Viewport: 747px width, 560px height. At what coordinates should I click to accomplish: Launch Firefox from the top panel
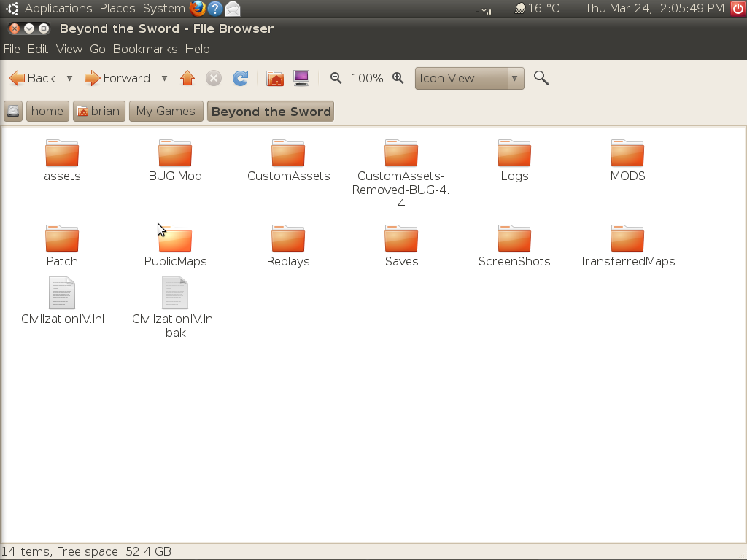click(197, 9)
